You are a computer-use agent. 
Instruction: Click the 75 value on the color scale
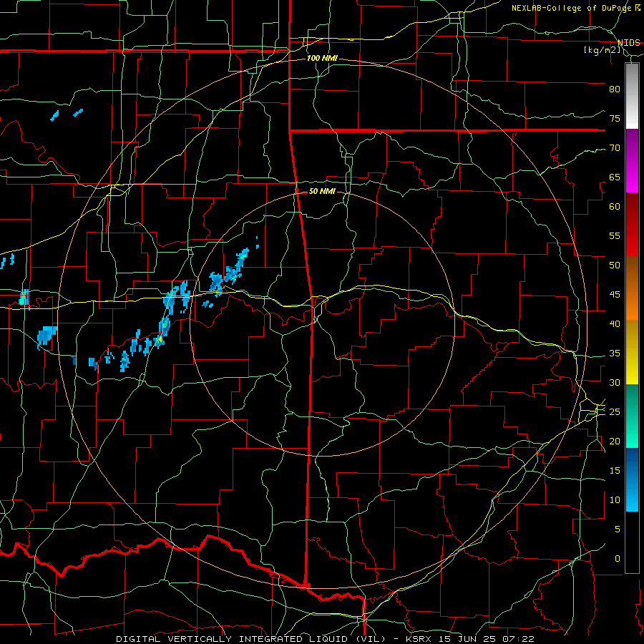pos(615,118)
